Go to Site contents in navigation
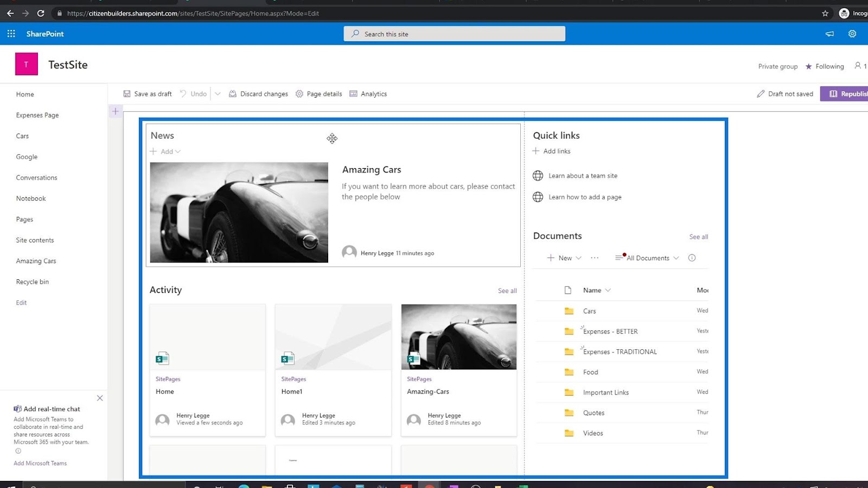The height and width of the screenshot is (488, 868). 35,240
